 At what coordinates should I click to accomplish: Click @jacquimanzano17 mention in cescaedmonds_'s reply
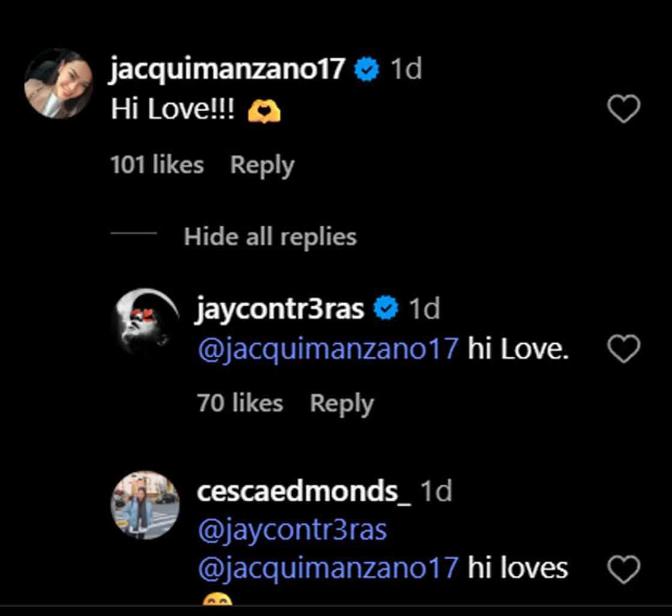coord(328,569)
